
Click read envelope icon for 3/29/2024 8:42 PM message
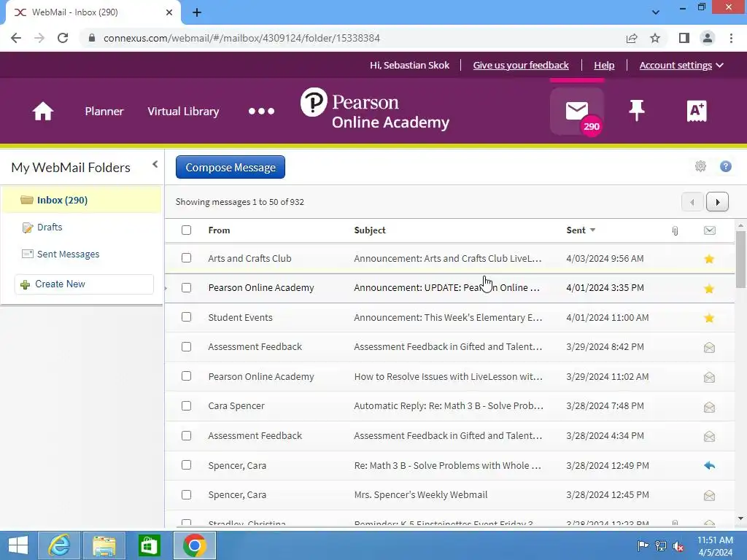click(709, 348)
